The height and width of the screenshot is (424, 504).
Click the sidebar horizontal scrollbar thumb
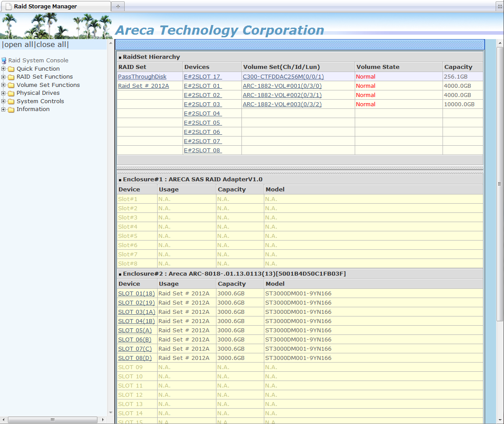point(53,420)
